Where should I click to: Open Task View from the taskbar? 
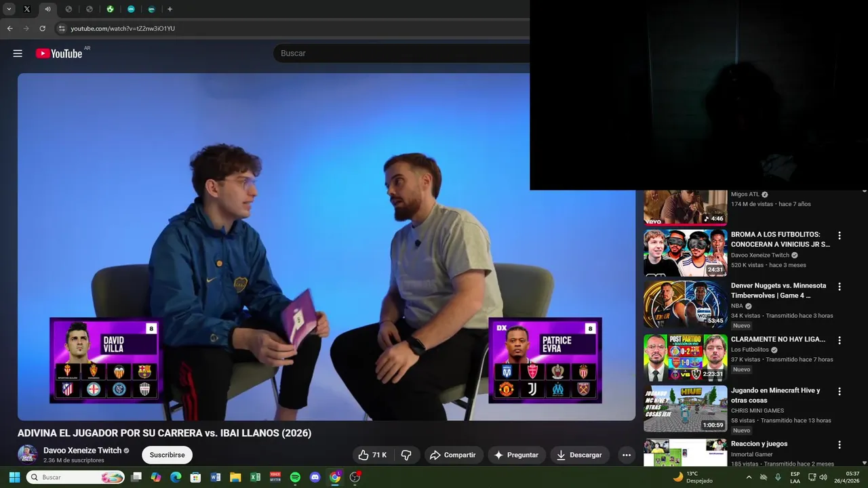pyautogui.click(x=136, y=477)
